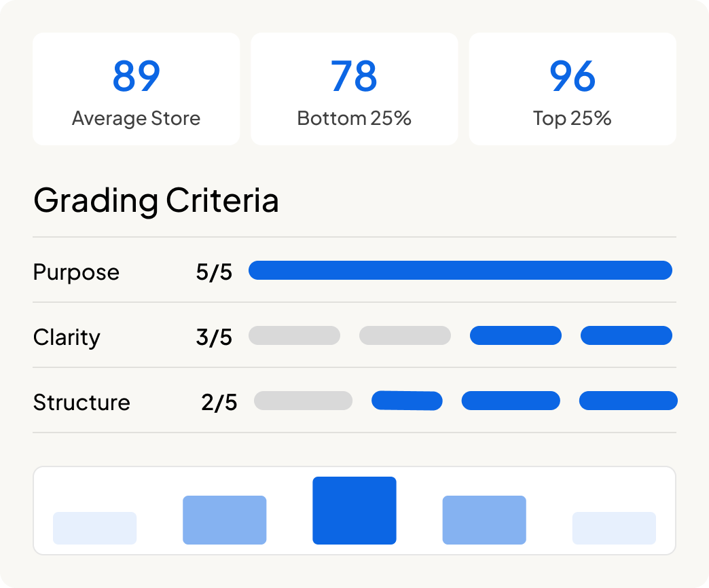Select the Structure criterion label
Viewport: 709px width, 588px height.
(81, 402)
